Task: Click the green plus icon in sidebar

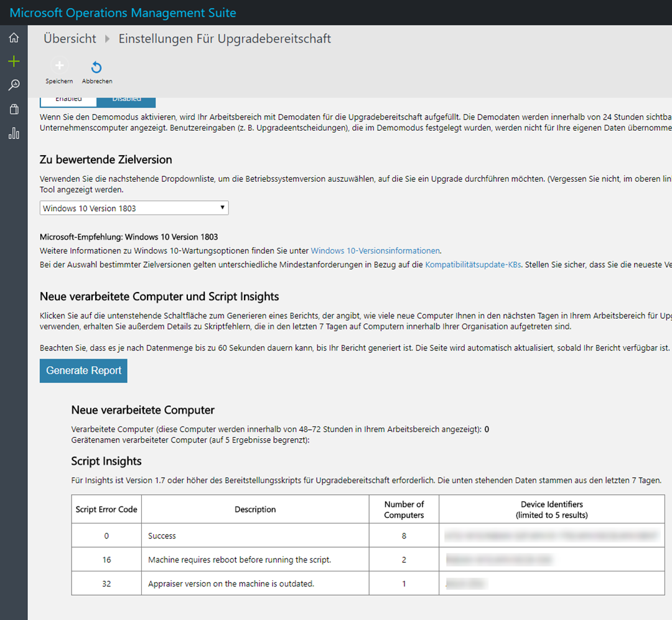Action: (x=14, y=61)
